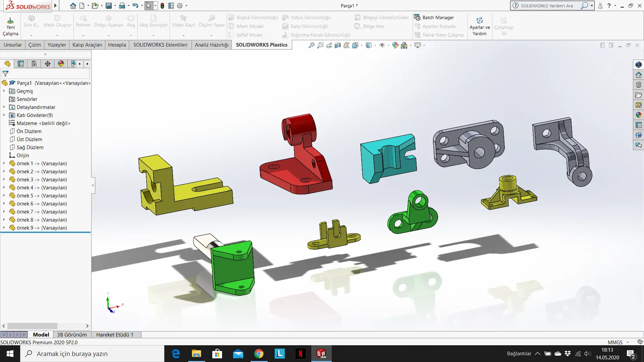
Task: Open the Mesh Oluştur tool
Action: coord(57,23)
